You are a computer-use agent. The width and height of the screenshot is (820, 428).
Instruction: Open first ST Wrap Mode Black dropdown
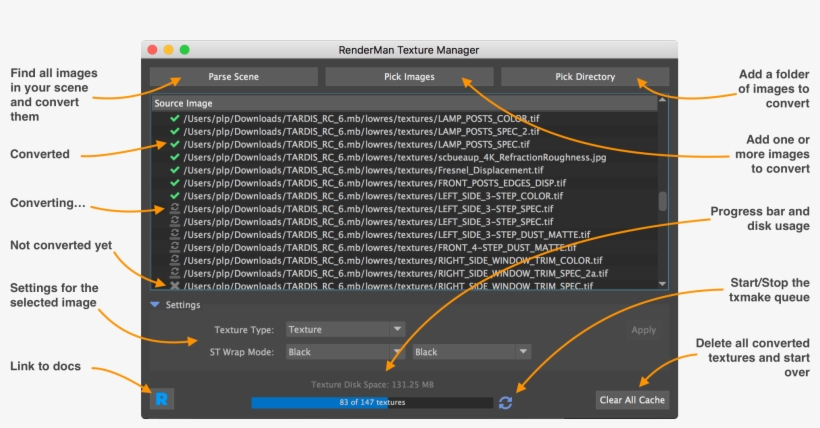(345, 352)
